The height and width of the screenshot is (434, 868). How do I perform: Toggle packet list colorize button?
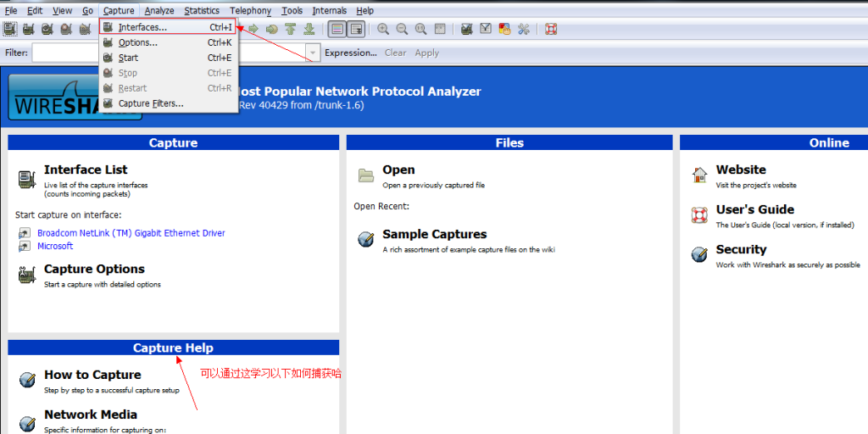click(337, 29)
